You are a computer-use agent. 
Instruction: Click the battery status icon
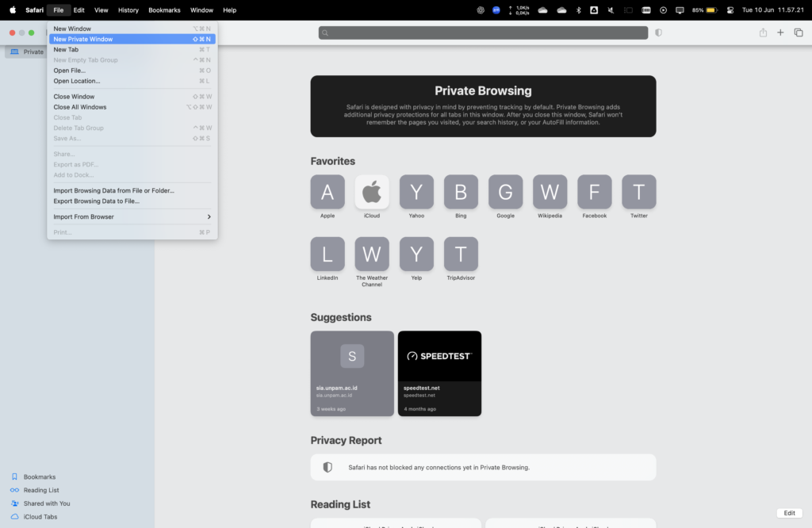[711, 10]
